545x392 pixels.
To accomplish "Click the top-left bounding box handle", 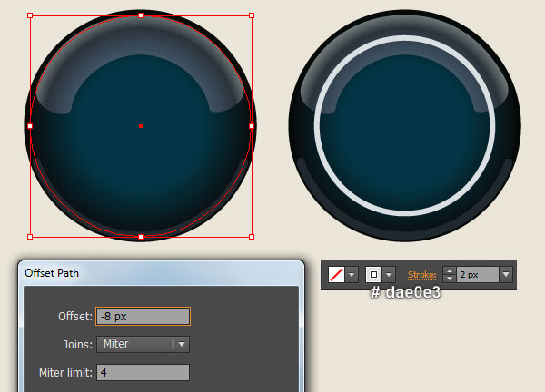I will (30, 15).
